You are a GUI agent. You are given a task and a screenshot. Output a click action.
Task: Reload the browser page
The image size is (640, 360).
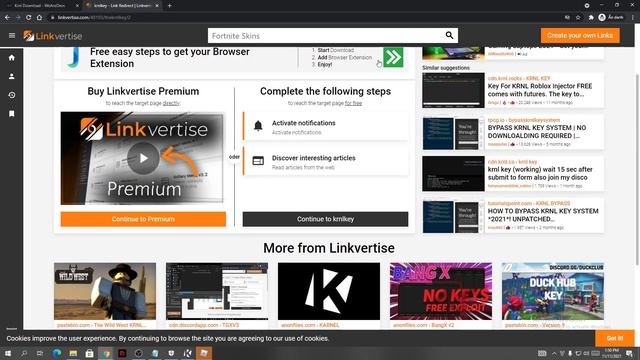(29, 18)
